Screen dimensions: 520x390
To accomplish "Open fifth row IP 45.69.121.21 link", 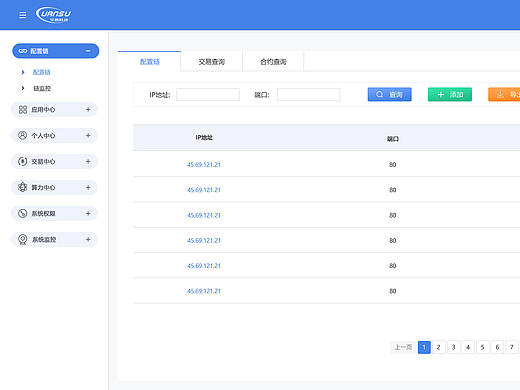I will pyautogui.click(x=204, y=266).
